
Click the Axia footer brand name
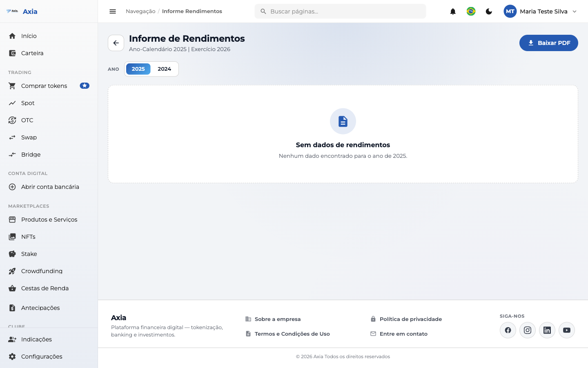coord(118,318)
